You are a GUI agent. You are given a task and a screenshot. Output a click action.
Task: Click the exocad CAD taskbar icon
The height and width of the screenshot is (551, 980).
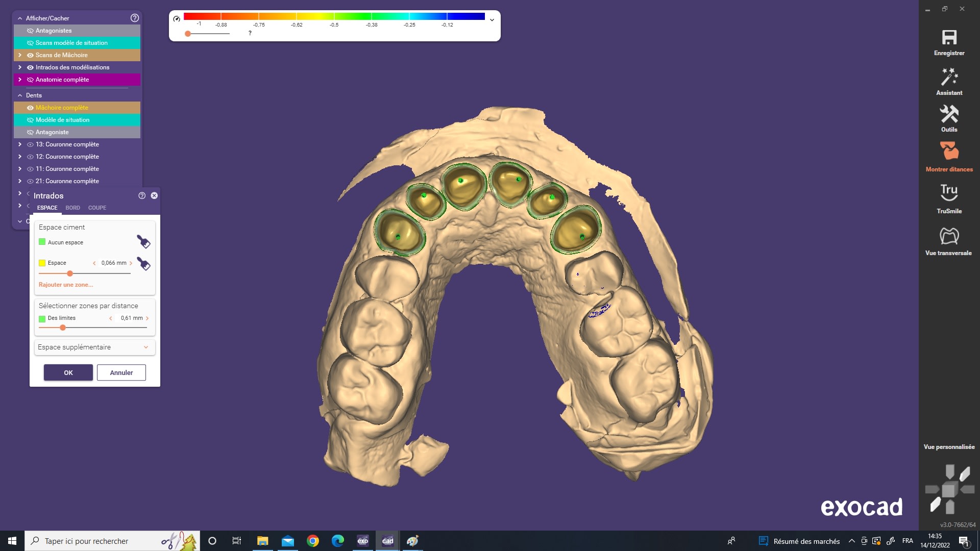tap(388, 541)
